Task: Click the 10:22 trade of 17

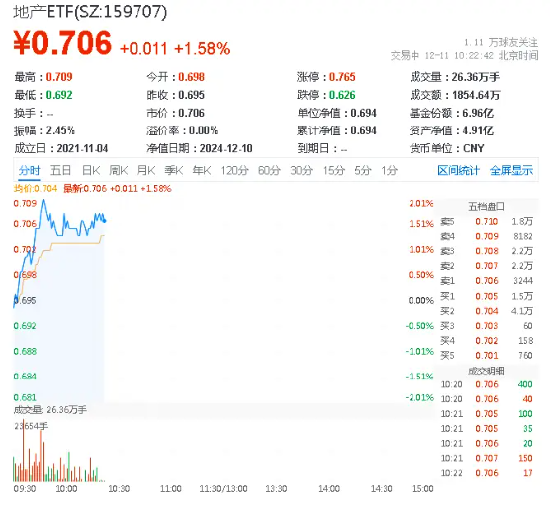Action: [487, 473]
